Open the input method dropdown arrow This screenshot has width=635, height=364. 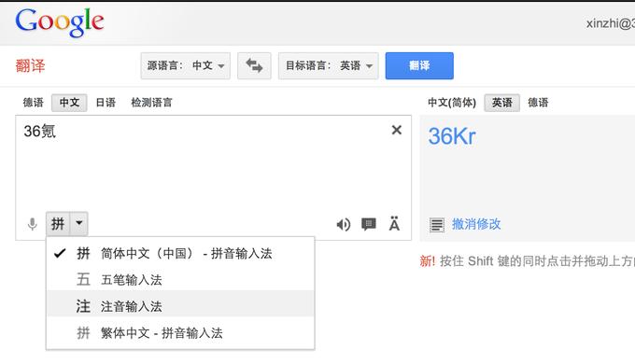pos(79,223)
